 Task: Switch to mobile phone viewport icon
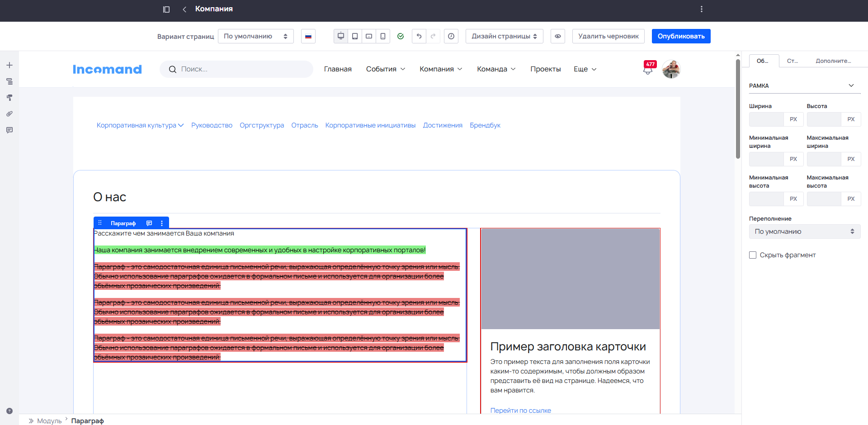coord(383,36)
